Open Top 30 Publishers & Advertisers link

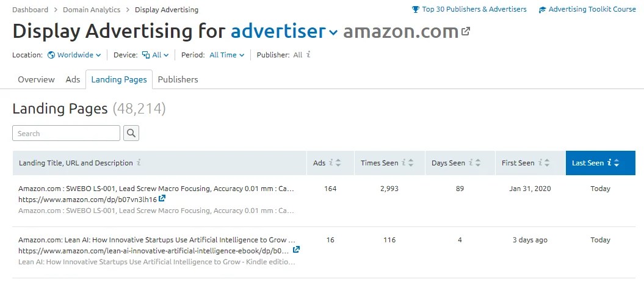pos(469,9)
